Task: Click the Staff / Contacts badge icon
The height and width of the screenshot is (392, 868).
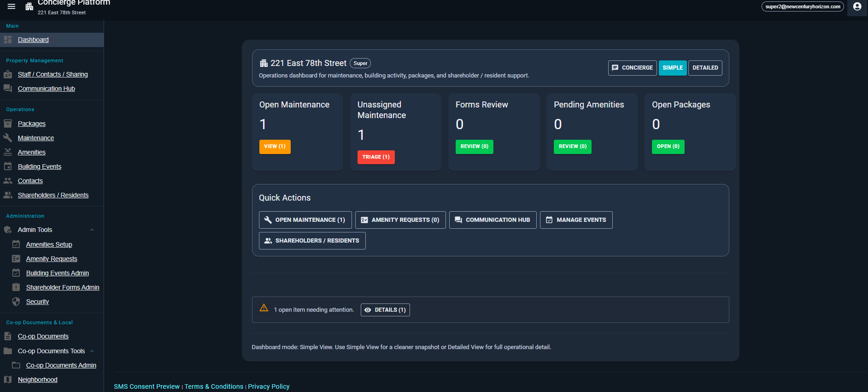Action: [x=8, y=74]
